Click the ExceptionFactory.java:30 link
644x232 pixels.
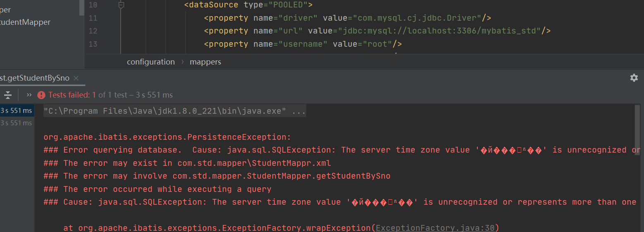coord(435,228)
